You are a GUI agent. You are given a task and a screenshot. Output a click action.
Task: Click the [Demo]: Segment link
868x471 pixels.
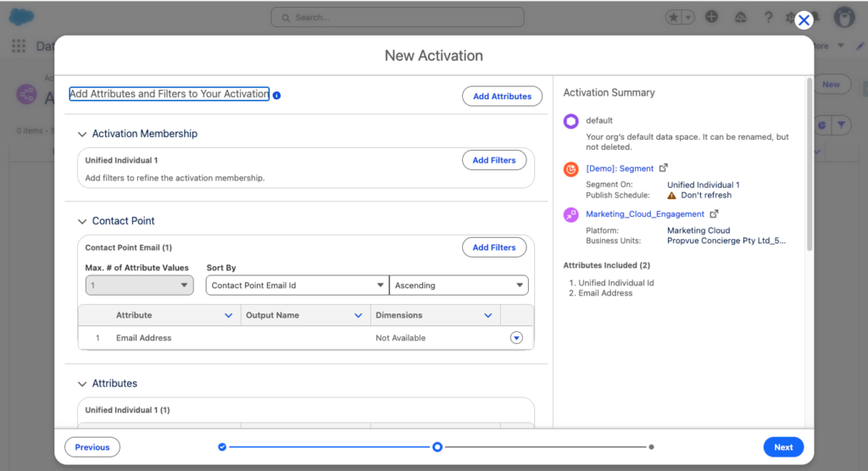(x=620, y=169)
